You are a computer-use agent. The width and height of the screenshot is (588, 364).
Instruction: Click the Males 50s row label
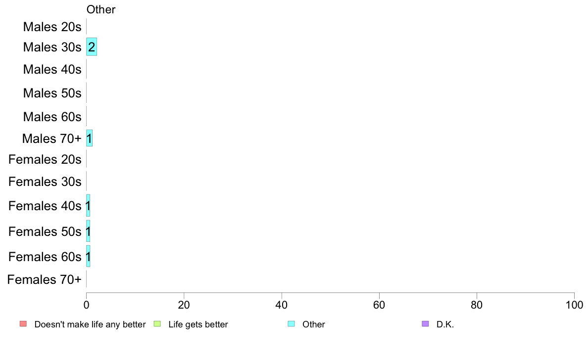(x=52, y=93)
